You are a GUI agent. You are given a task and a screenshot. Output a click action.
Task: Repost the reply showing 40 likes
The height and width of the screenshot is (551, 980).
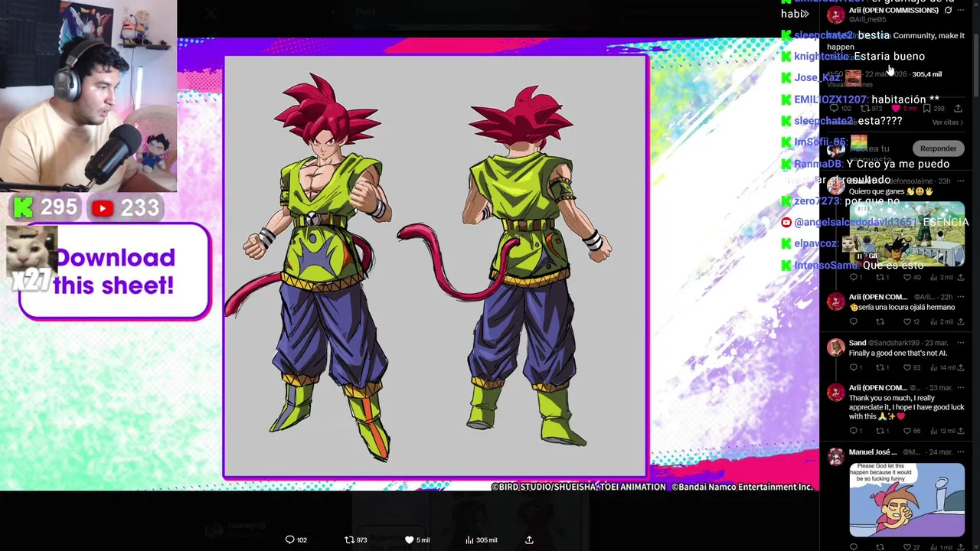(880, 277)
